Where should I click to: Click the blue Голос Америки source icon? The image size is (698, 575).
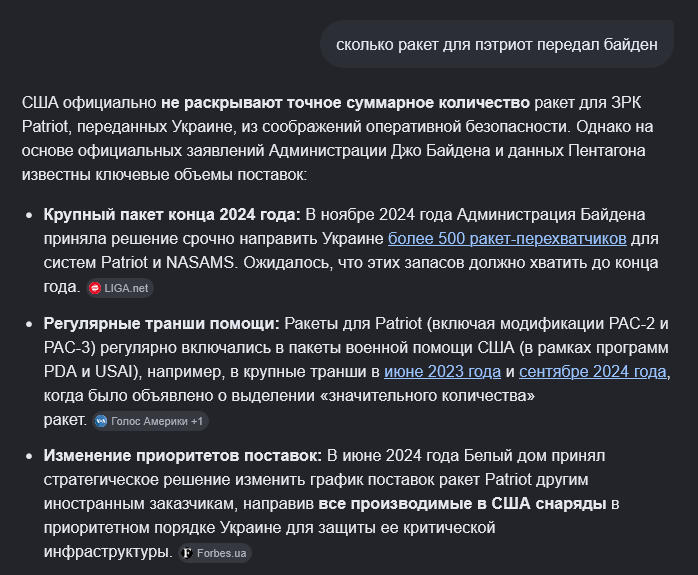click(x=101, y=421)
